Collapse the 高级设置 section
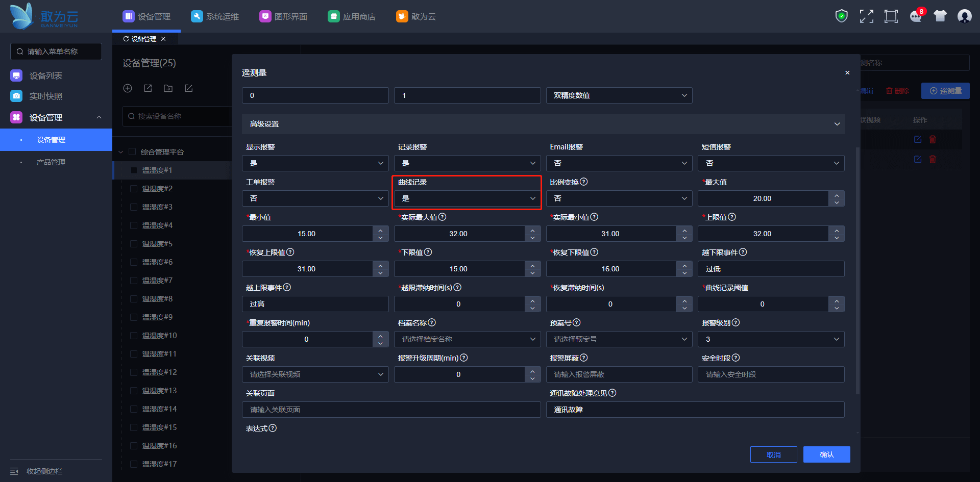Screen dimensions: 980x482 tap(543, 124)
